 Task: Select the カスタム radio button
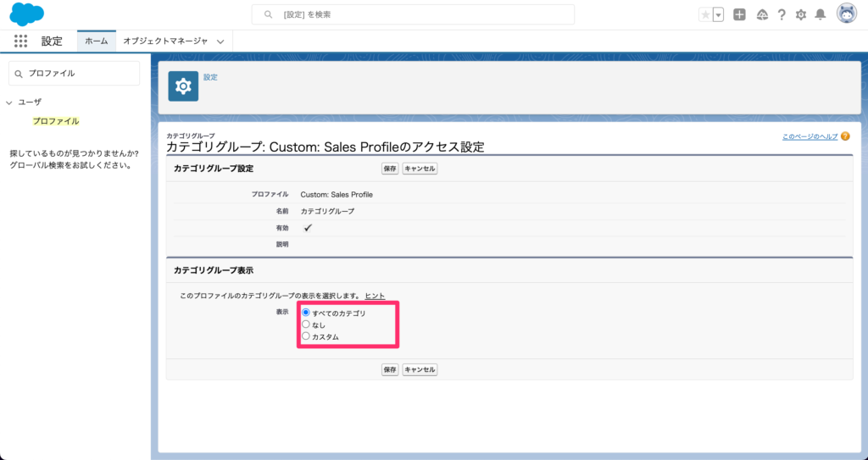pyautogui.click(x=305, y=336)
